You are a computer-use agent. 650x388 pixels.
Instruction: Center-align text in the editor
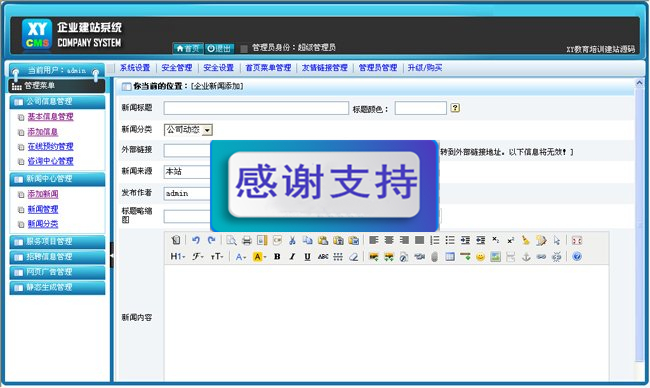click(x=389, y=240)
